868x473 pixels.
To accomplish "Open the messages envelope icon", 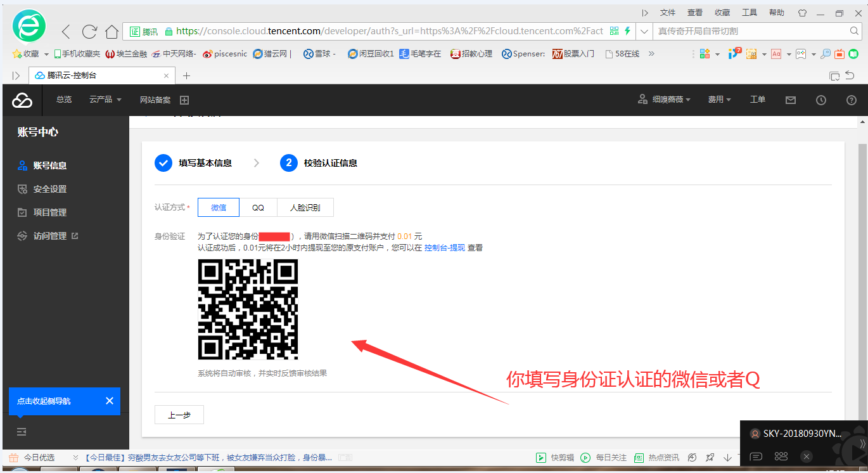I will (x=790, y=100).
